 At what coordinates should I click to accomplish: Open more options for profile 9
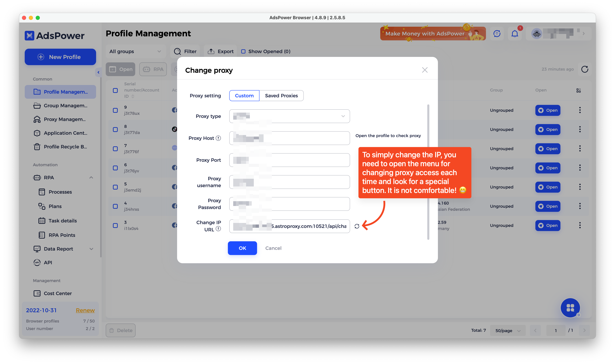(x=580, y=110)
